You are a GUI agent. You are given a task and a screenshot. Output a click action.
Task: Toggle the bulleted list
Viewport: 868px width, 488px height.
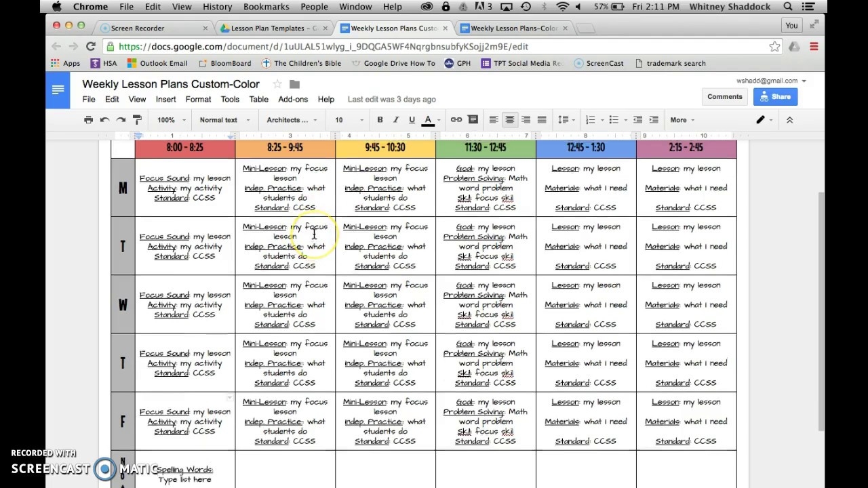(x=614, y=119)
